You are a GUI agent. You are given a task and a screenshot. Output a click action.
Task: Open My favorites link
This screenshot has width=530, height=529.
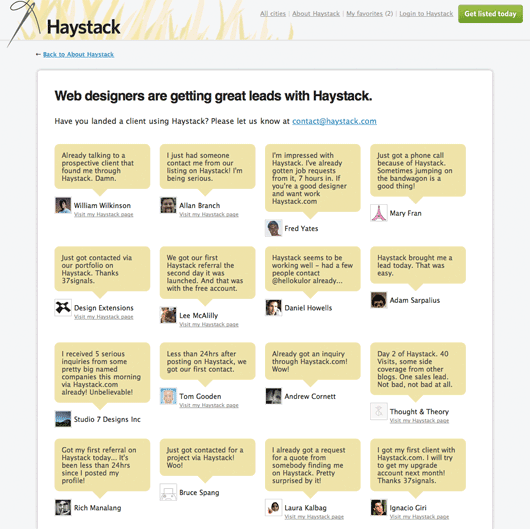364,14
